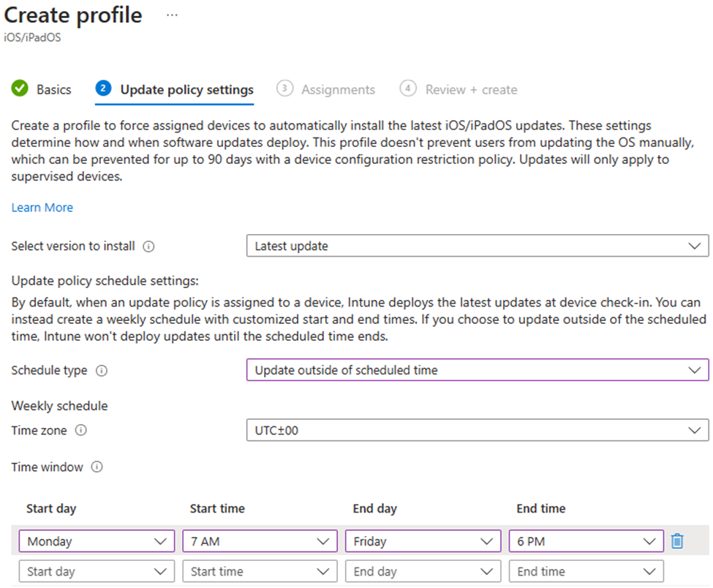Go to the Basics tab
Image resolution: width=713 pixels, height=588 pixels.
pyautogui.click(x=54, y=90)
